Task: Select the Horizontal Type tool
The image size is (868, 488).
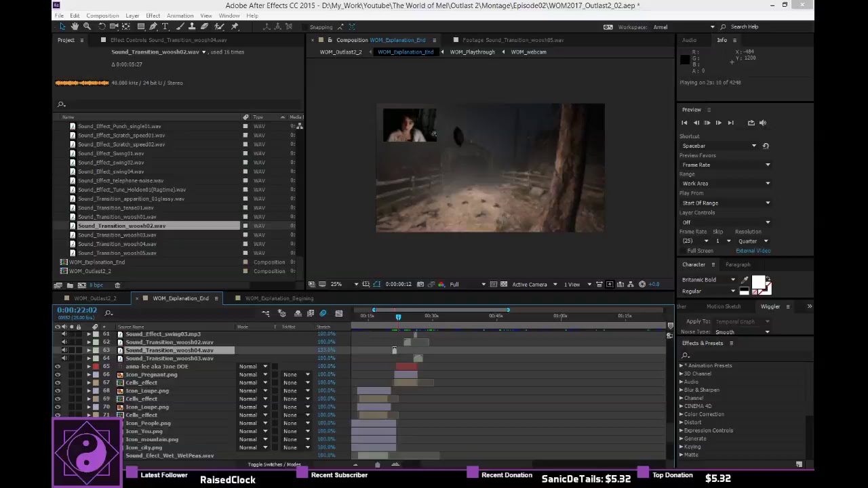Action: 165,26
